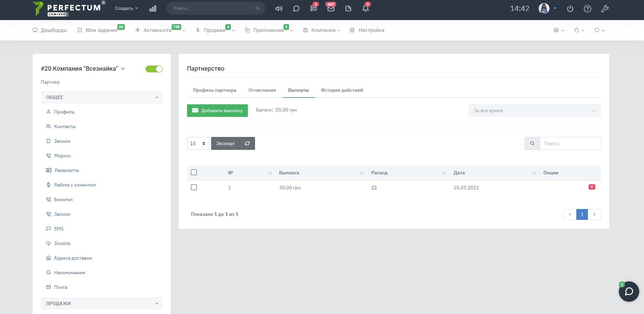Open the 'За все время' period dropdown
The width and height of the screenshot is (644, 314).
click(x=534, y=111)
